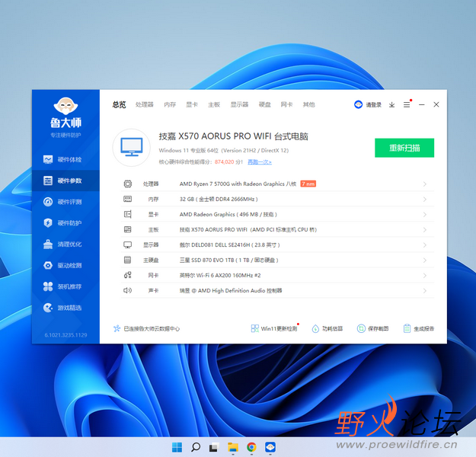Switch to the 处理器 tab
476x457 pixels.
[x=145, y=105]
